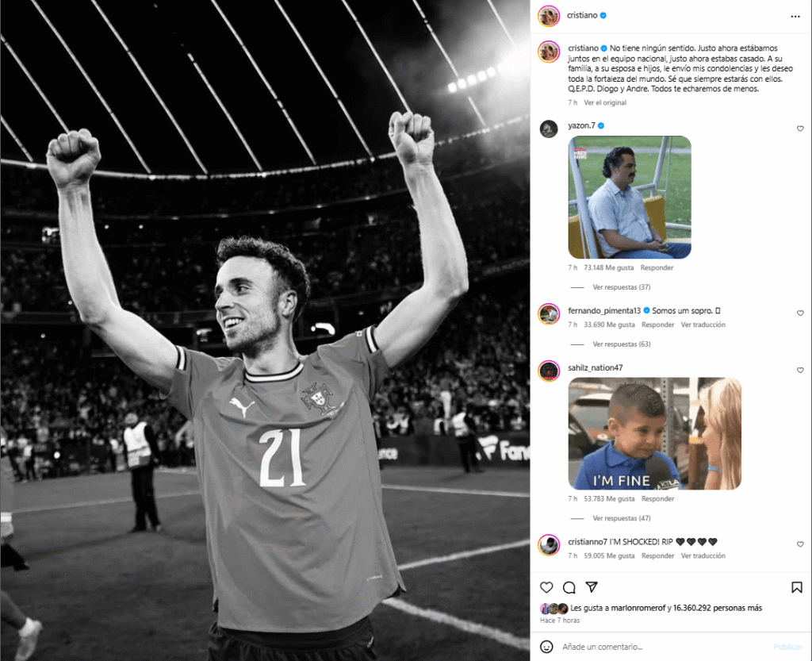The image size is (812, 661).
Task: Share post via paper plane icon
Action: tap(592, 587)
